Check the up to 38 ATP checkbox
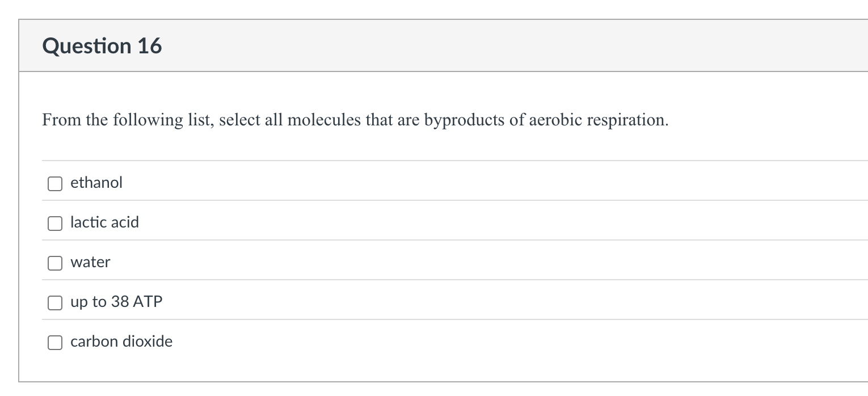This screenshot has height=396, width=868. tap(54, 303)
